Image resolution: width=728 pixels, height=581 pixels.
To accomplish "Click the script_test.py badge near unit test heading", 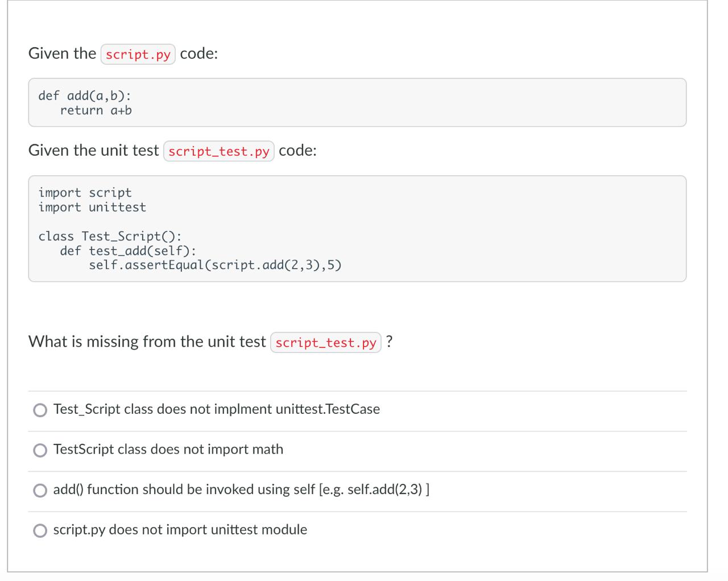I will (x=219, y=151).
